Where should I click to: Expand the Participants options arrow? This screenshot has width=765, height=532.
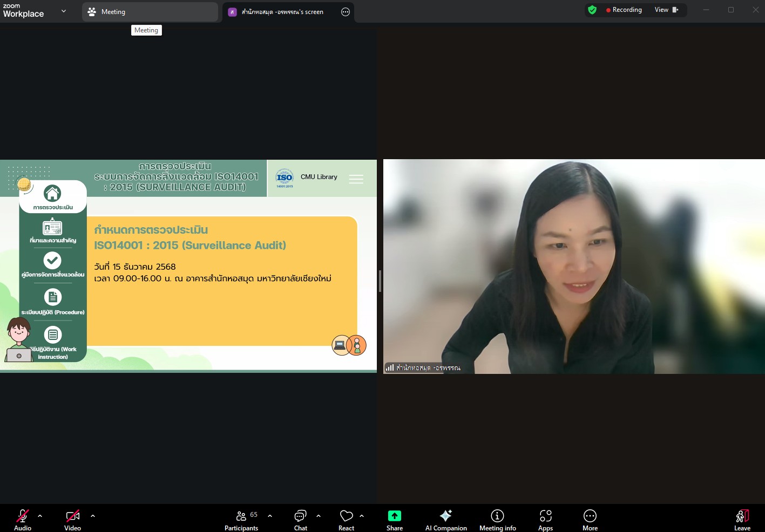[x=270, y=516]
